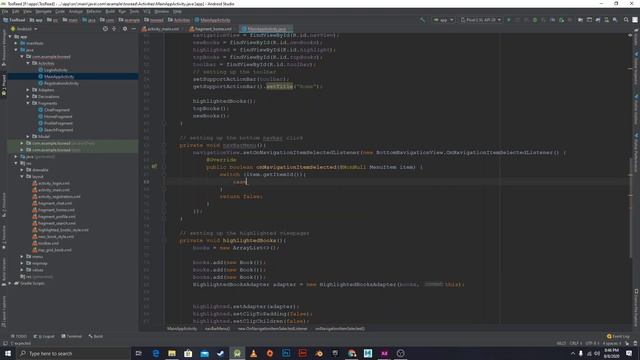
Task: Open the Event Log in status bar
Action: [618, 336]
